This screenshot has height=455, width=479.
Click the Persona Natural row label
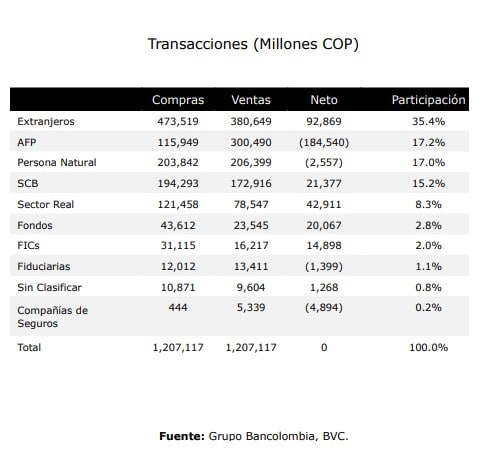click(x=57, y=163)
